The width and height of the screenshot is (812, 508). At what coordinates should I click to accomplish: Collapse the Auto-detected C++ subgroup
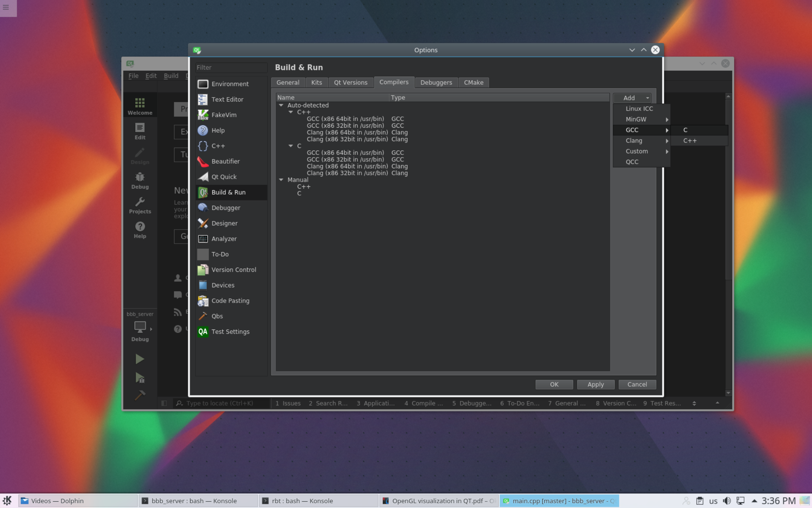point(291,112)
